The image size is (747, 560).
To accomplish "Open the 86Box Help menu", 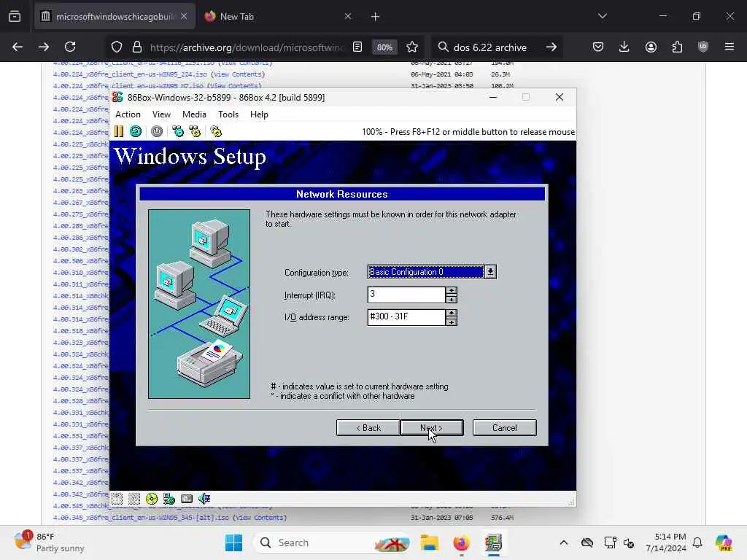I will [259, 114].
